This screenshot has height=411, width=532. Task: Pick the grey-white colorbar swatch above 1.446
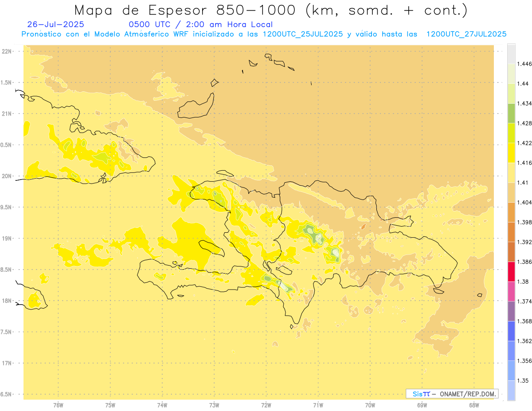coord(511,54)
